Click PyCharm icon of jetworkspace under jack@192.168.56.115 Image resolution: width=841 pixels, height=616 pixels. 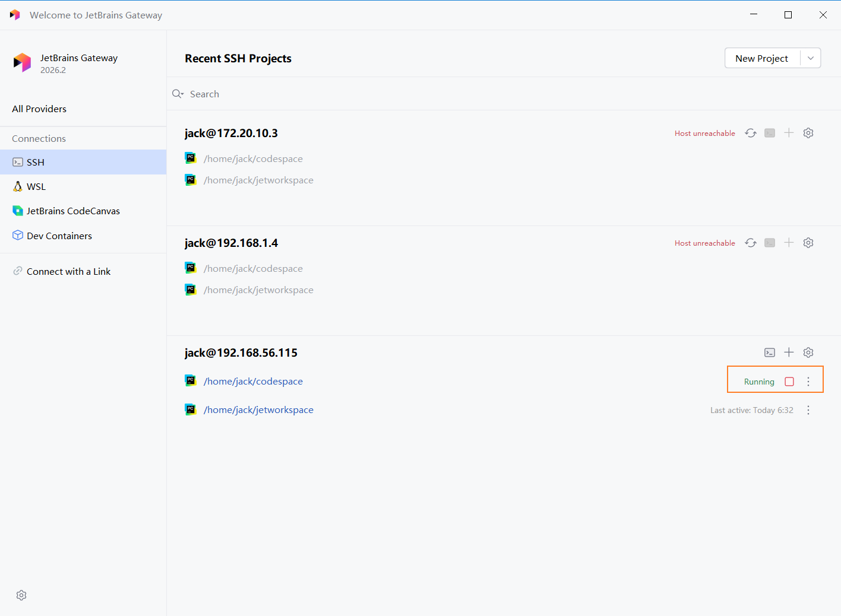point(191,409)
